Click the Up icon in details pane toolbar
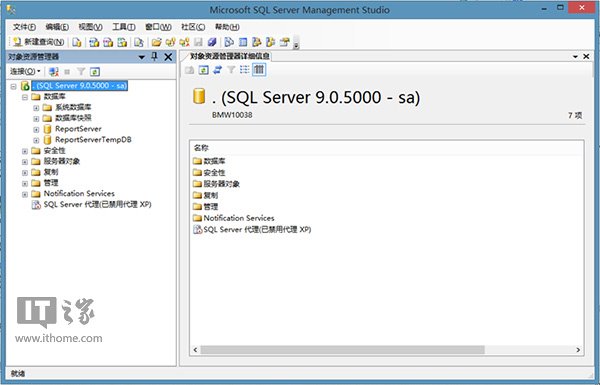This screenshot has height=385, width=600. 189,70
